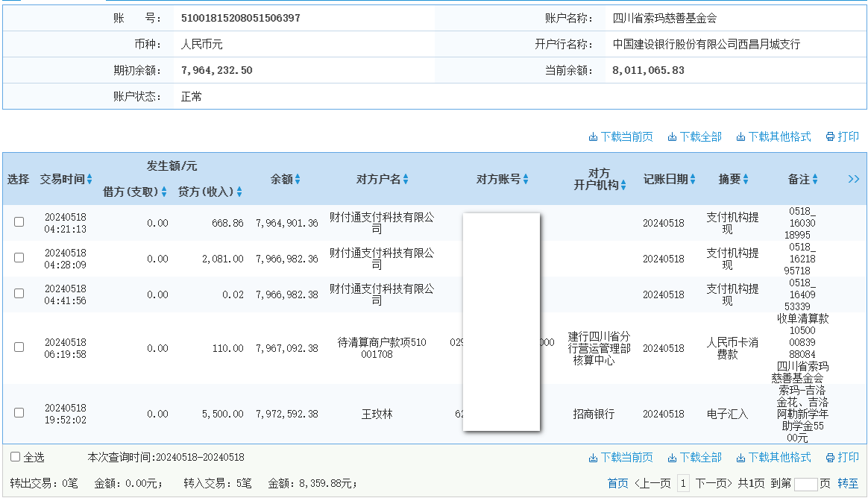The height and width of the screenshot is (498, 868).
Task: Click income amount 5,500.00
Action: (222, 414)
